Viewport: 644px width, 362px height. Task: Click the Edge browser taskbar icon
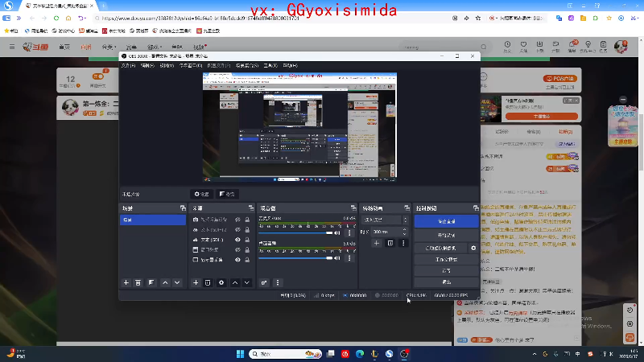[x=360, y=354]
